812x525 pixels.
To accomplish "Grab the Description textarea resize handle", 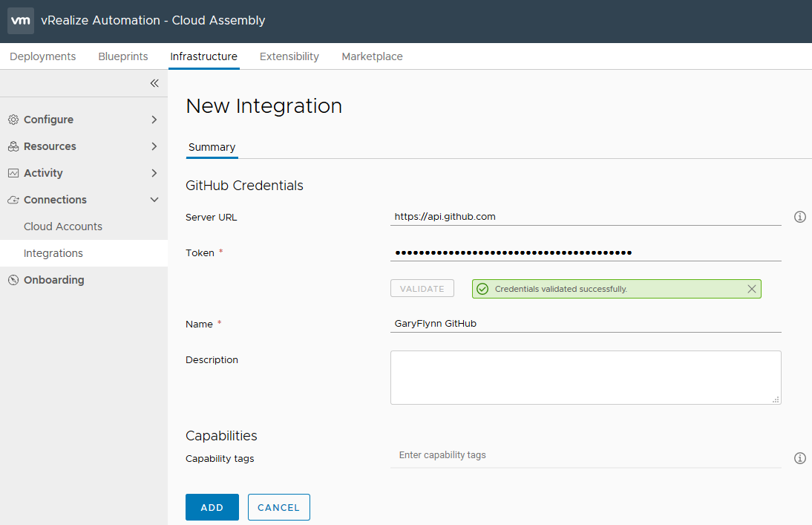I will click(x=776, y=399).
